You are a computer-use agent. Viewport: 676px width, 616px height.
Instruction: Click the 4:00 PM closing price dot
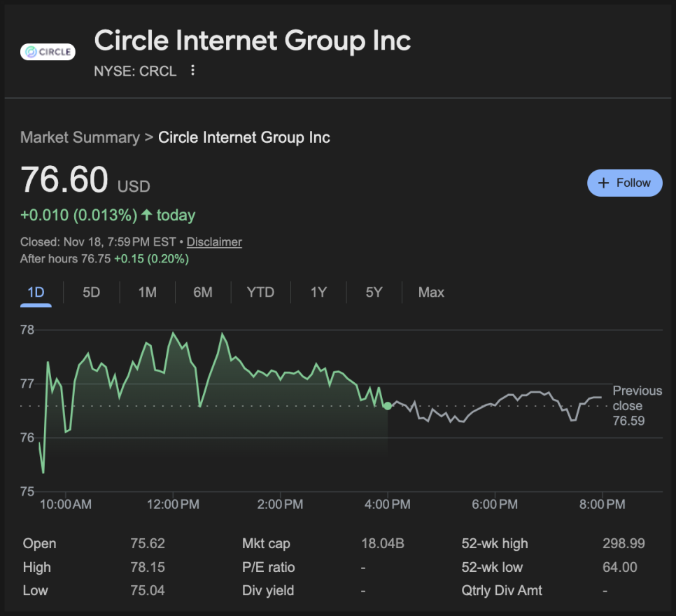(x=388, y=406)
